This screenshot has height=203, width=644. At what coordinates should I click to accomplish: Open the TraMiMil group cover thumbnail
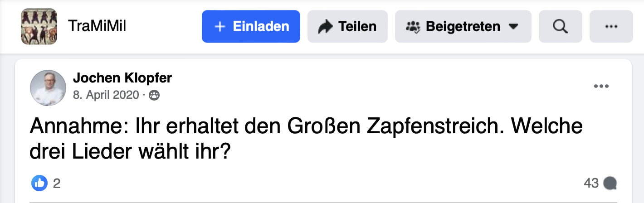point(39,26)
